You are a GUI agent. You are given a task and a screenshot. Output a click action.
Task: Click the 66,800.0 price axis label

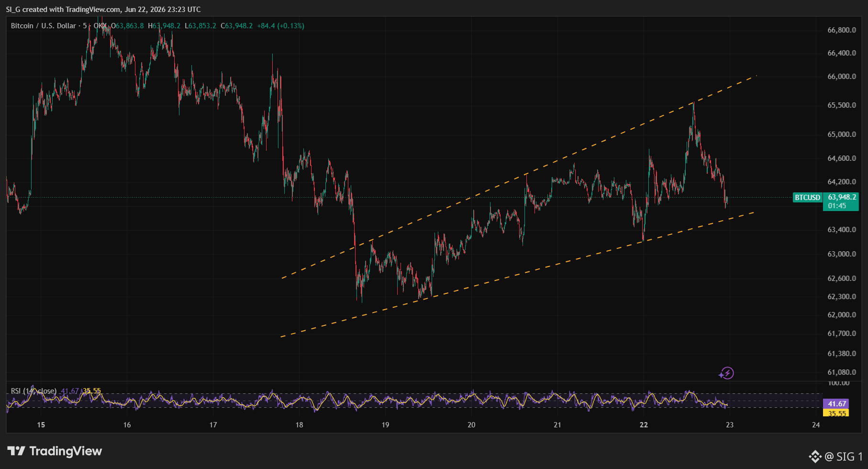842,30
